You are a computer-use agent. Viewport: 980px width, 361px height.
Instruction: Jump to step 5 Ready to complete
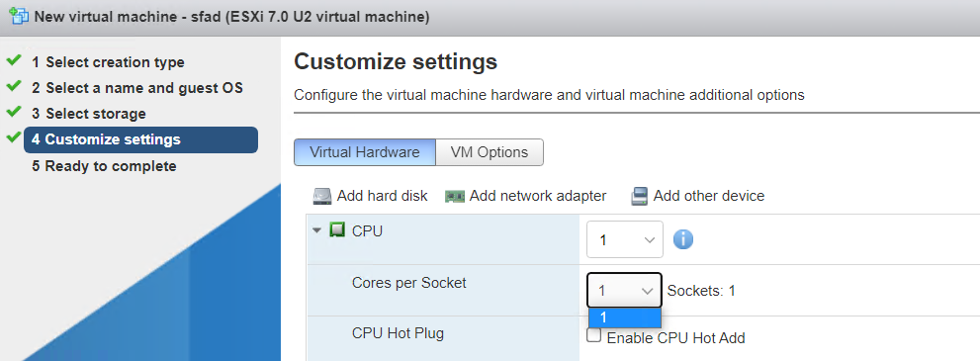[104, 166]
